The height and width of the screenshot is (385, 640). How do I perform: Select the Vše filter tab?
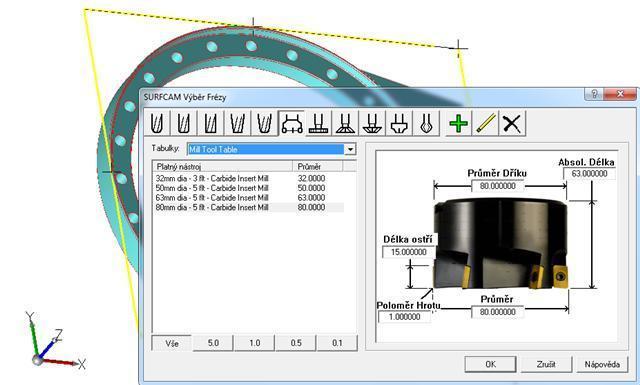(172, 343)
